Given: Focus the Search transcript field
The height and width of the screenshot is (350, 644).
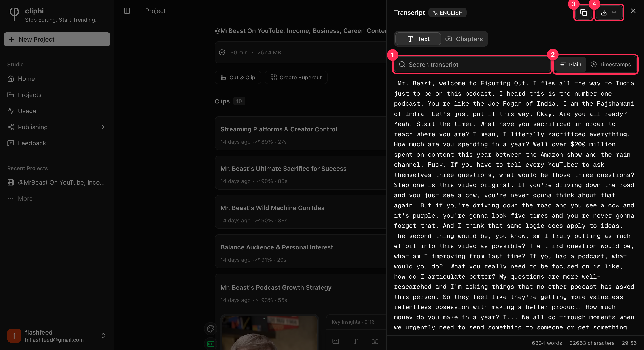Looking at the screenshot, I should (x=472, y=64).
